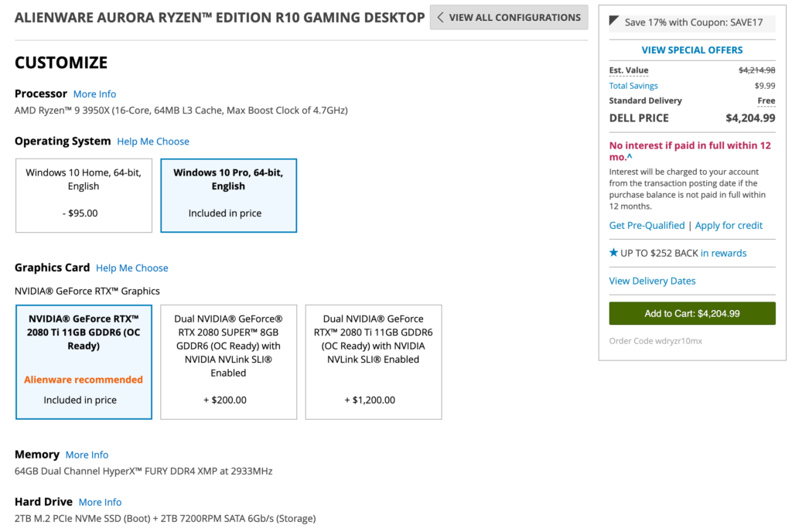Choose single GeForce RTX 2080 Ti card
Viewport: 792px width, 532px height.
point(84,361)
